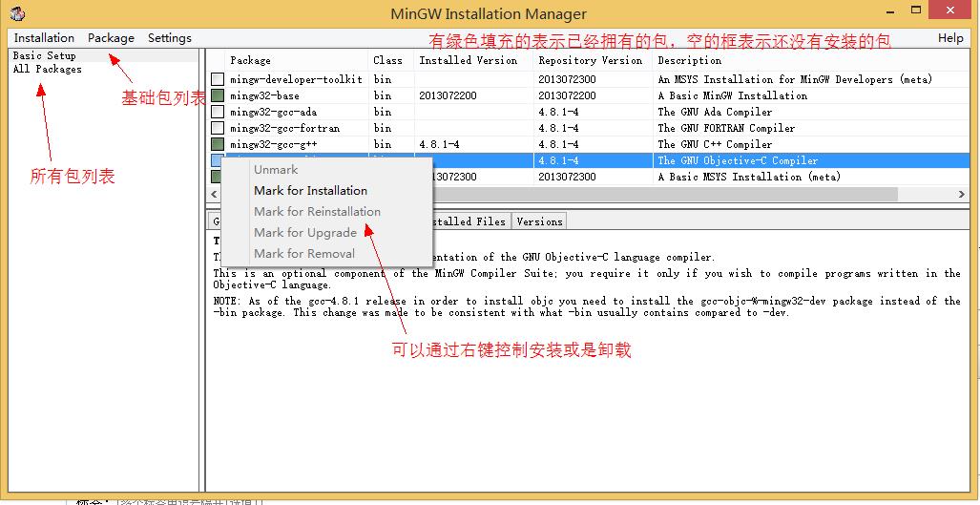Click installed version 2013072200 of mingw32-base

(x=448, y=95)
